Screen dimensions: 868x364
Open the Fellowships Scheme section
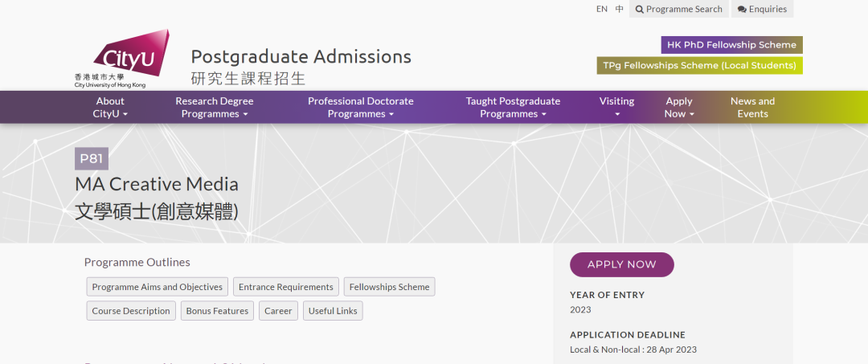click(x=389, y=287)
